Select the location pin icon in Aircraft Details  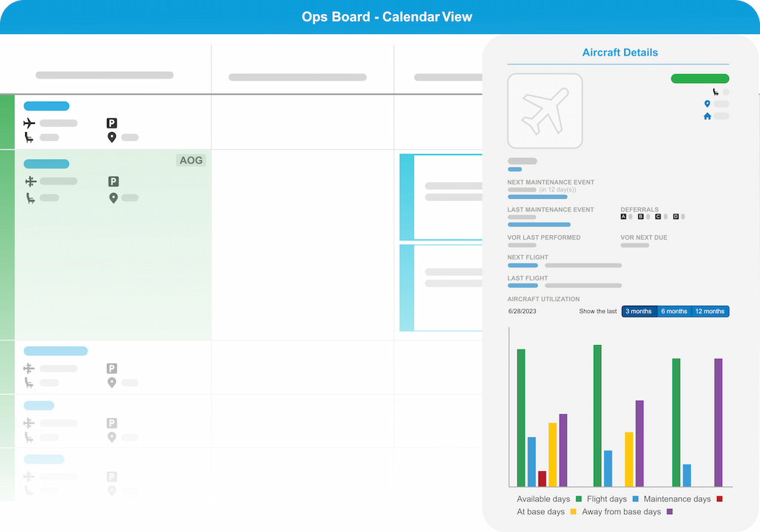707,104
